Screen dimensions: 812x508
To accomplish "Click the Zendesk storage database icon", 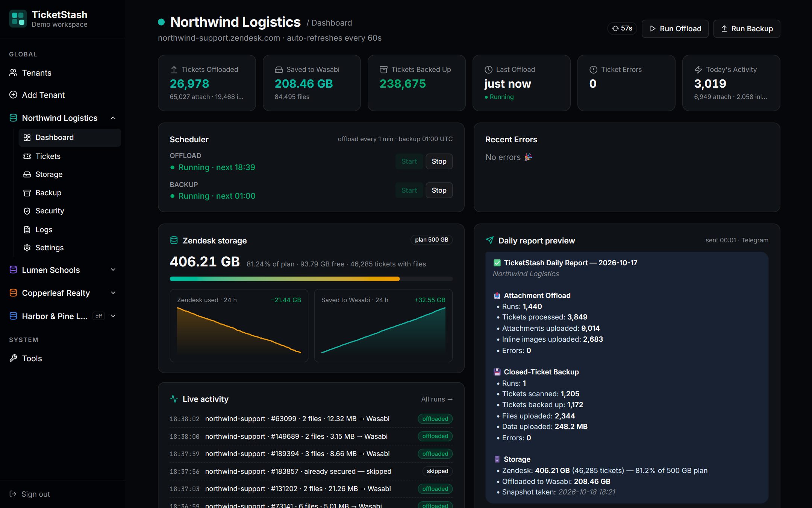I will tap(174, 240).
